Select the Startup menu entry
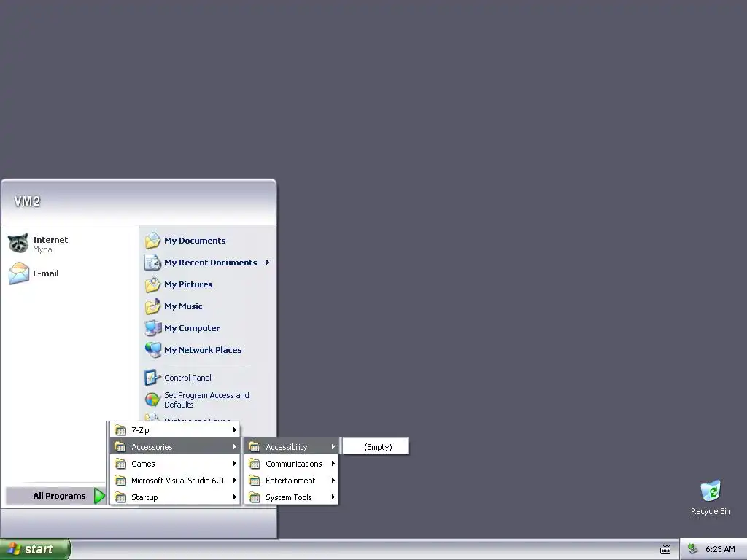747x560 pixels. coord(175,497)
